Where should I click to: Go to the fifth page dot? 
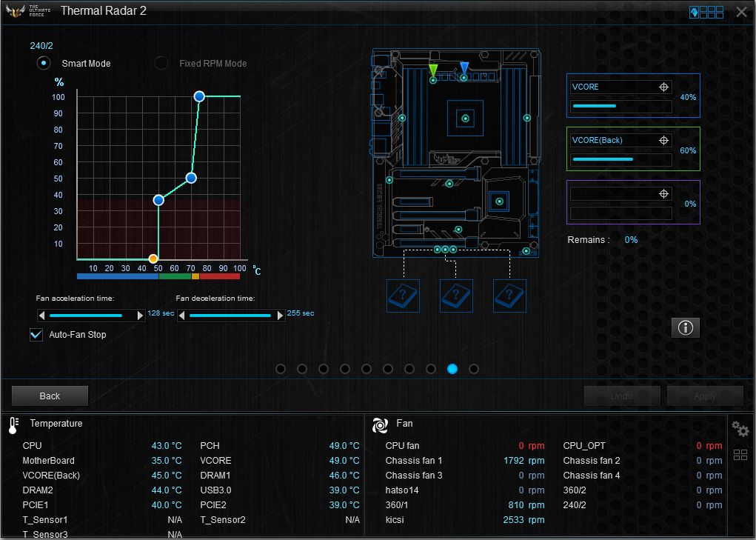[367, 369]
